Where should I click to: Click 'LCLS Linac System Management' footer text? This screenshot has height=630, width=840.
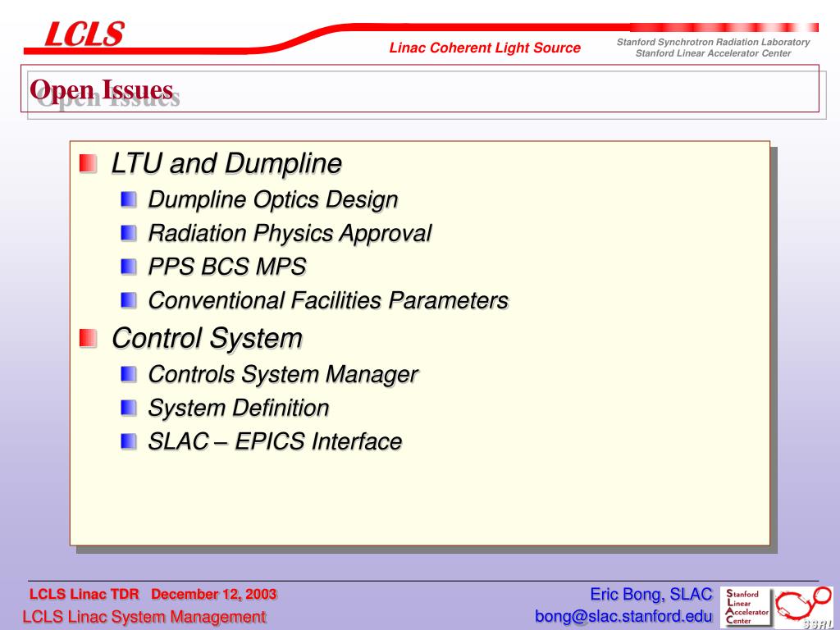pyautogui.click(x=144, y=617)
